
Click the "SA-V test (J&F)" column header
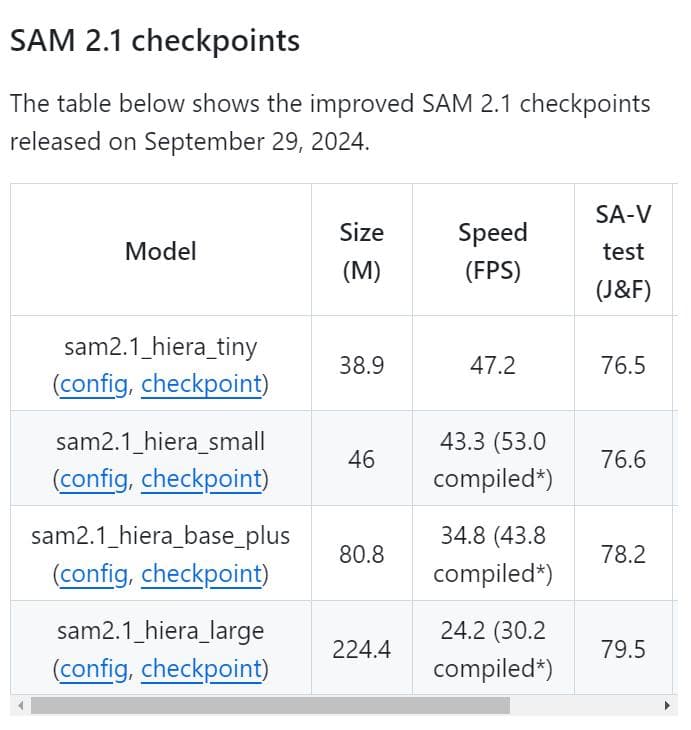tap(623, 251)
